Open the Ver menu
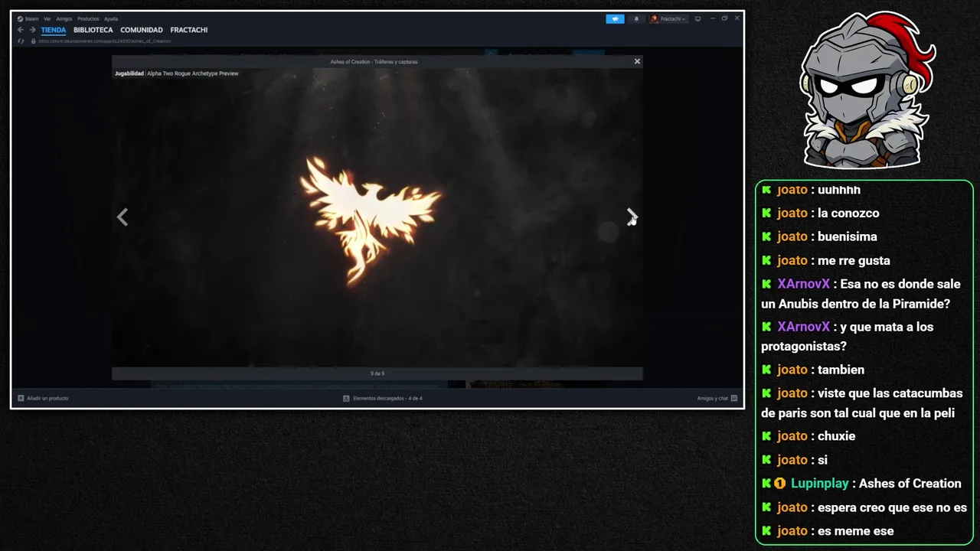The image size is (980, 551). click(47, 18)
